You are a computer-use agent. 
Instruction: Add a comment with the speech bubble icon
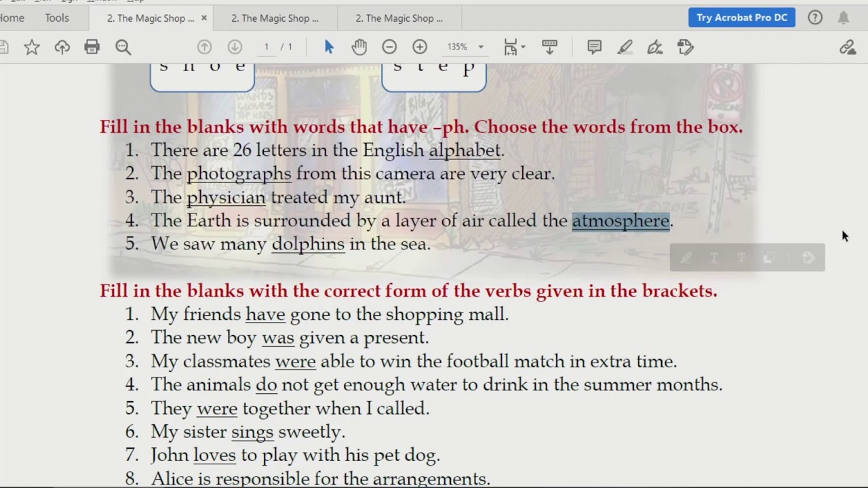pos(594,47)
